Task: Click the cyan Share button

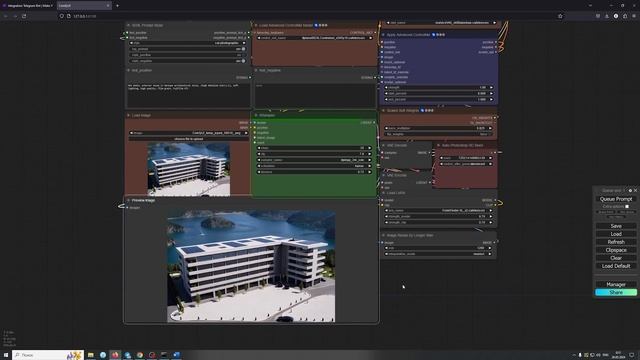Action: pyautogui.click(x=616, y=292)
